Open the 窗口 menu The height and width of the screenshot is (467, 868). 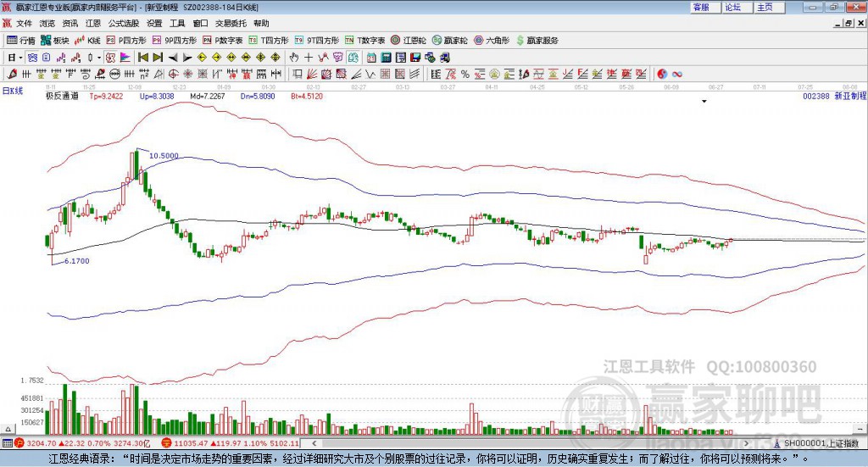coord(200,23)
